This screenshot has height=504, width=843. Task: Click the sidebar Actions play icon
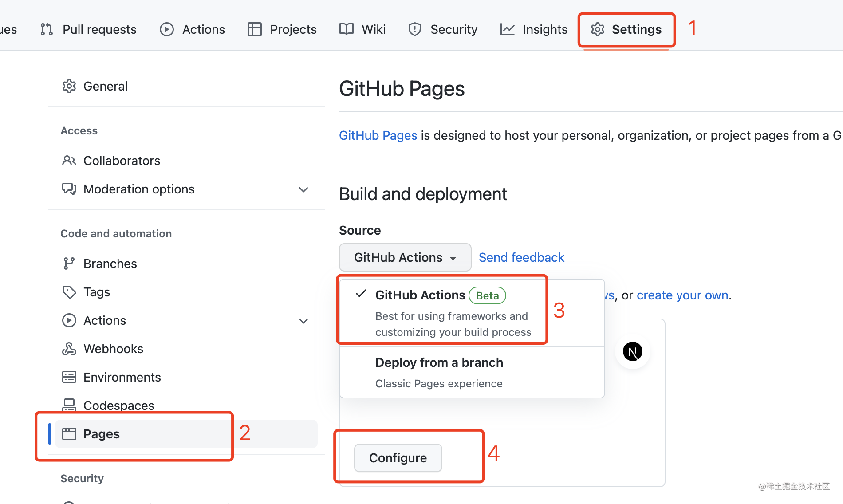pyautogui.click(x=69, y=320)
